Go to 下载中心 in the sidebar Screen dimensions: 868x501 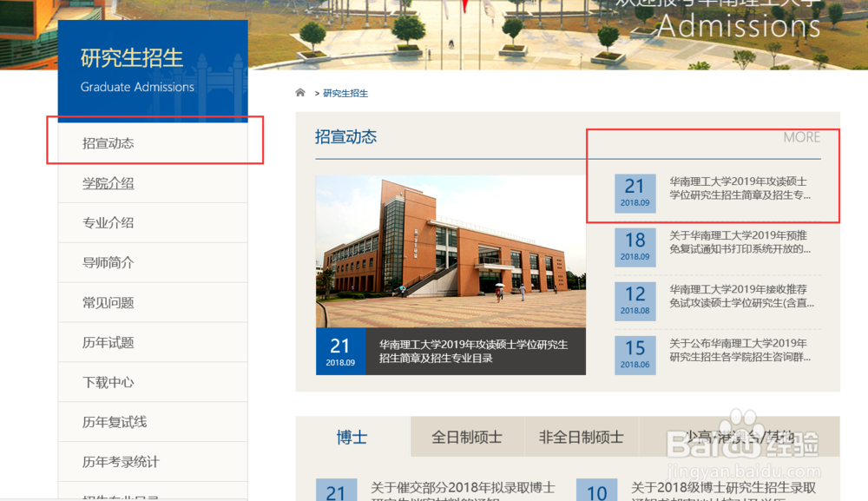[x=153, y=383]
